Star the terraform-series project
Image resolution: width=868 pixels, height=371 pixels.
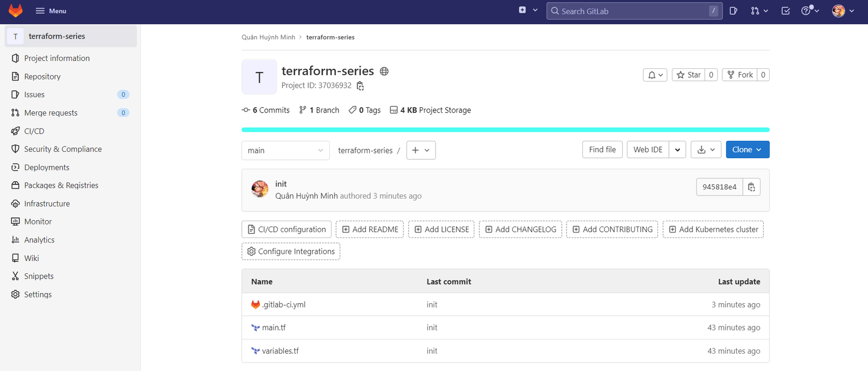tap(689, 75)
